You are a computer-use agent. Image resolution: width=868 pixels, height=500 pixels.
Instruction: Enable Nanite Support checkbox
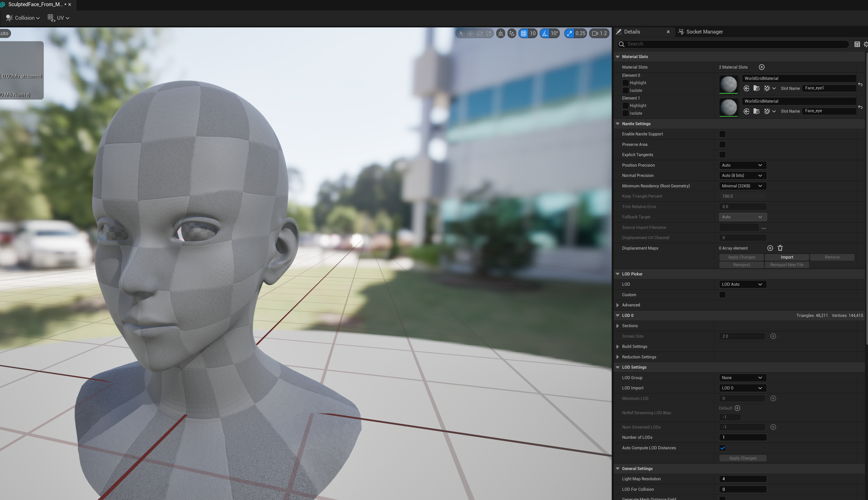click(722, 134)
